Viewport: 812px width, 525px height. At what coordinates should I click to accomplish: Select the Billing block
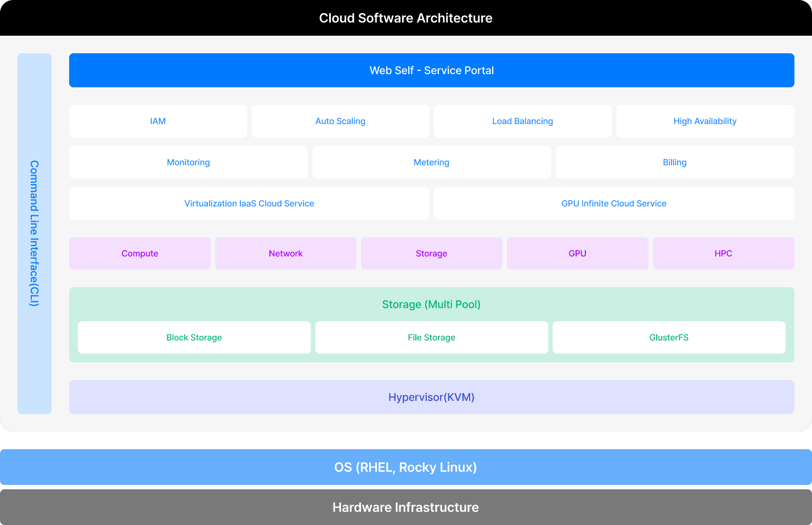pos(674,162)
